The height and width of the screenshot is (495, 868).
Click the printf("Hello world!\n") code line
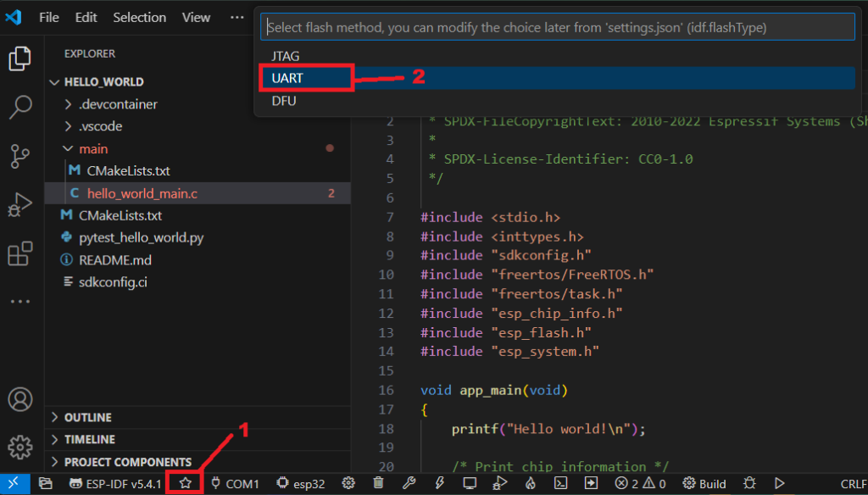pyautogui.click(x=548, y=429)
